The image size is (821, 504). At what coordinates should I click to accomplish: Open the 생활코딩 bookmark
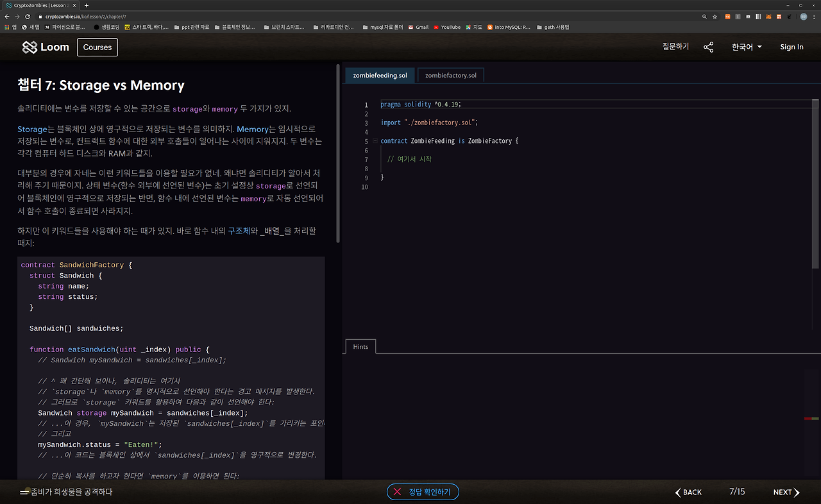pyautogui.click(x=106, y=27)
